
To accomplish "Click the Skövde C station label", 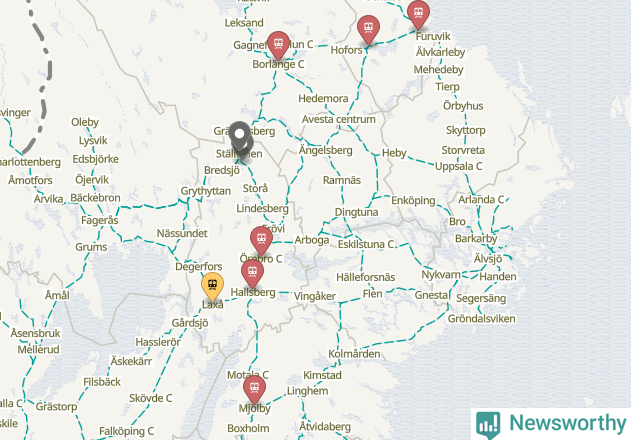I will (x=151, y=398).
